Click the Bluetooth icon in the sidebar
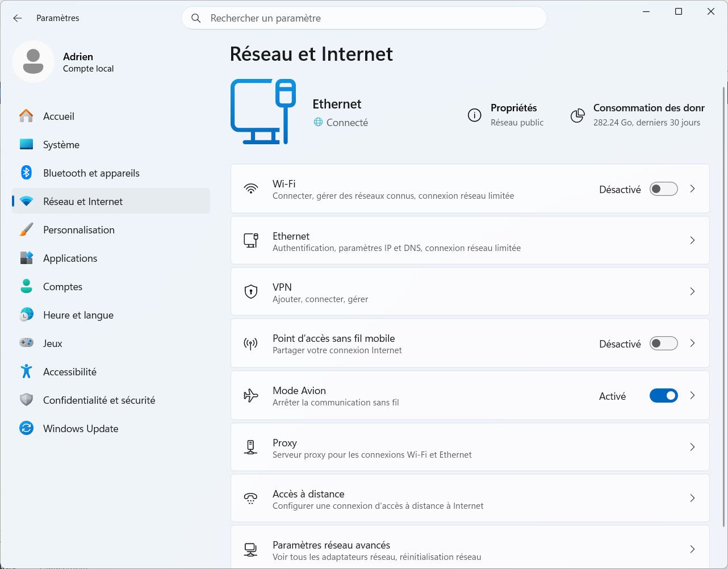The image size is (728, 569). (x=26, y=173)
